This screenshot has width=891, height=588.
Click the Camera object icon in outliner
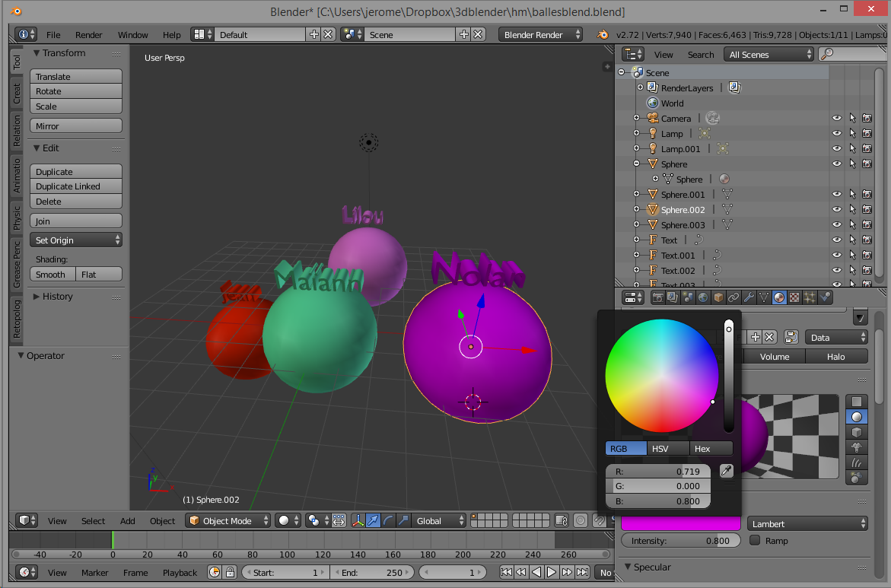pos(653,119)
